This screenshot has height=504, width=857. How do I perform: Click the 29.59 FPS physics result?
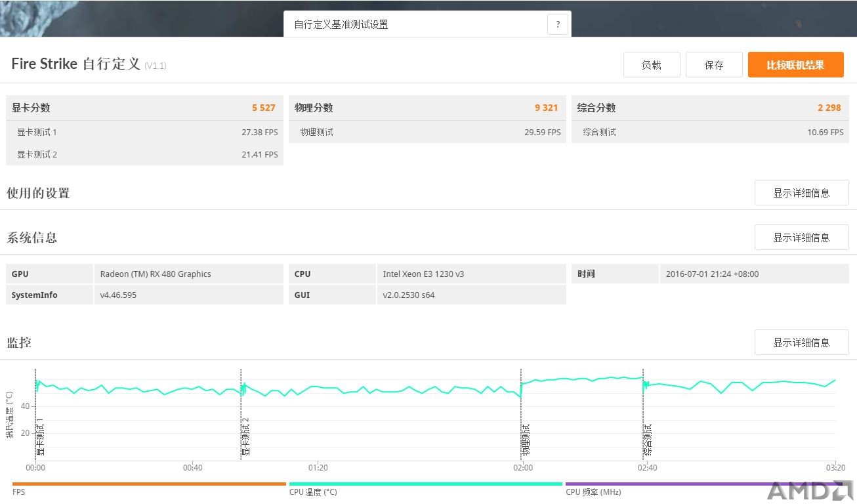click(543, 132)
